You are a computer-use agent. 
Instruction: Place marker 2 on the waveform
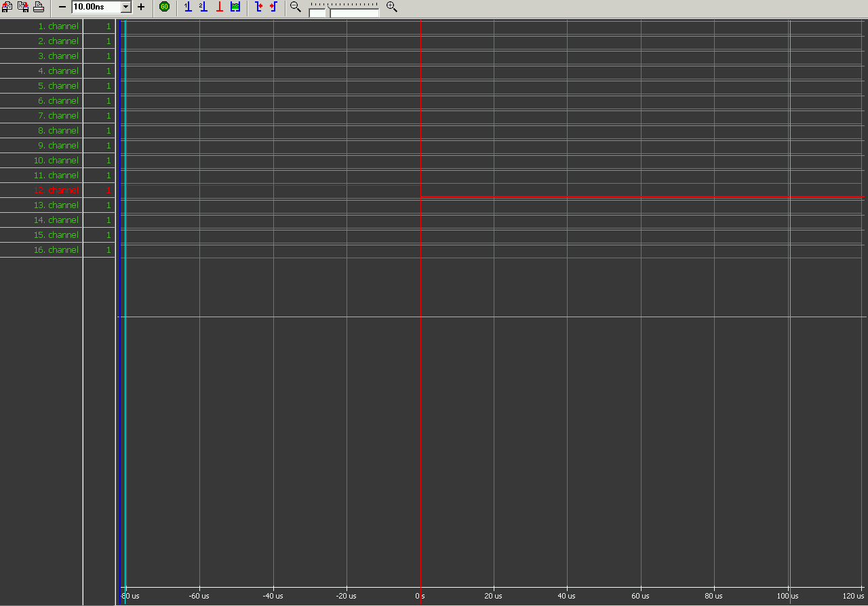coord(203,7)
